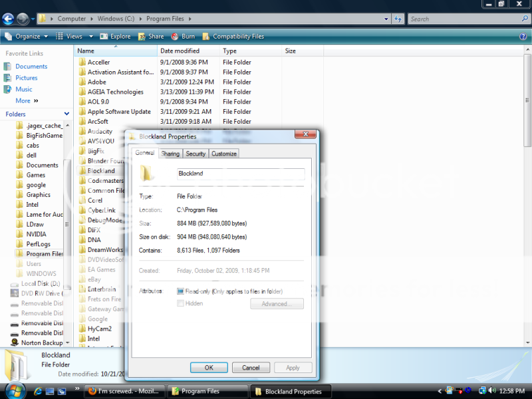Click Share in the toolbar
This screenshot has height=399, width=532.
[151, 37]
